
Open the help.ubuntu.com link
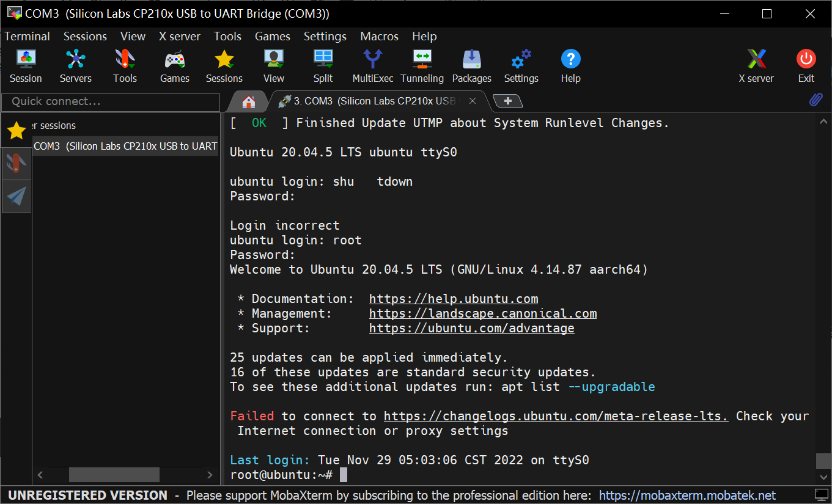coord(454,299)
